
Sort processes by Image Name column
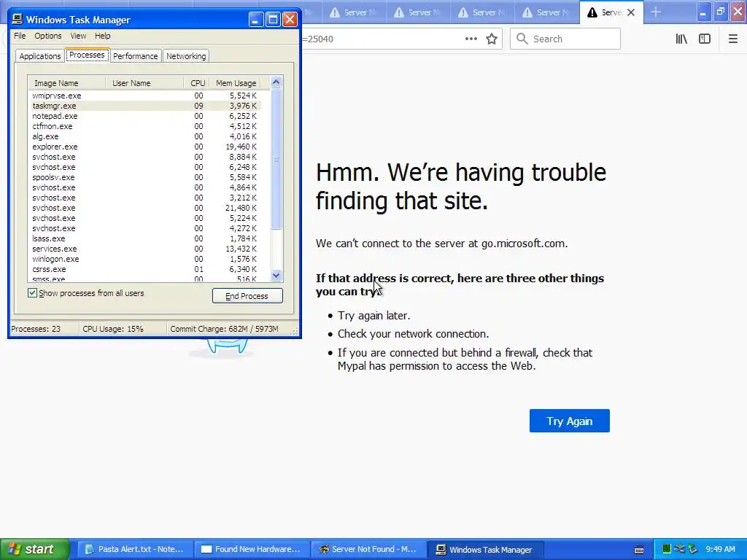coord(66,83)
